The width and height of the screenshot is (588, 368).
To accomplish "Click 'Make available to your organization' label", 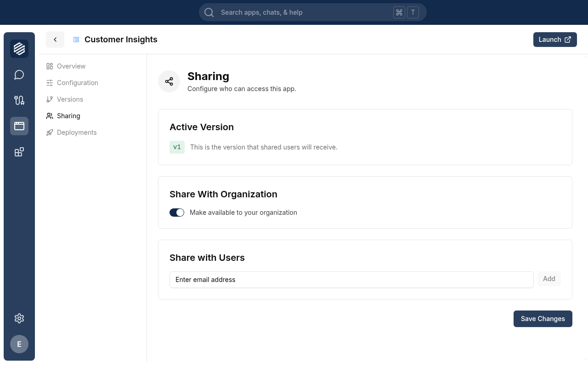I will (243, 213).
